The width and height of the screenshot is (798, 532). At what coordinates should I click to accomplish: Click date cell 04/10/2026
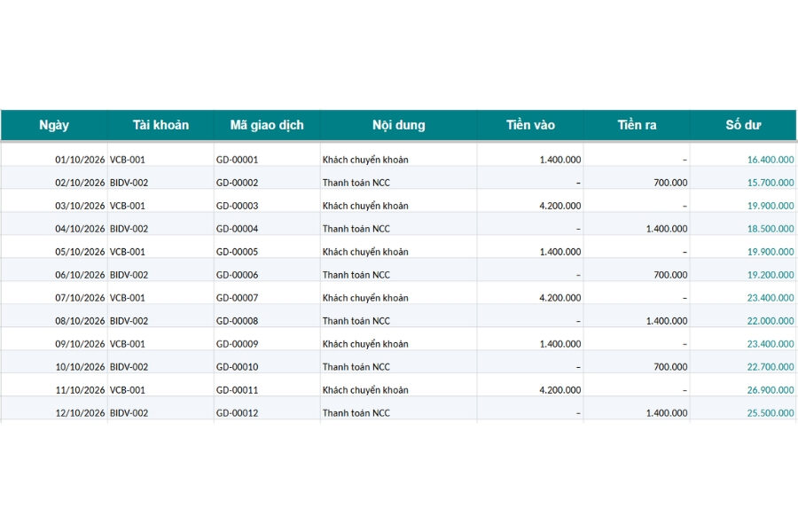(x=80, y=229)
